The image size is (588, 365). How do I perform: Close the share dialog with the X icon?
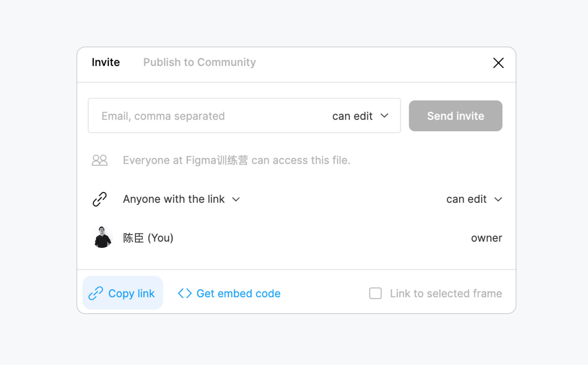tap(498, 63)
